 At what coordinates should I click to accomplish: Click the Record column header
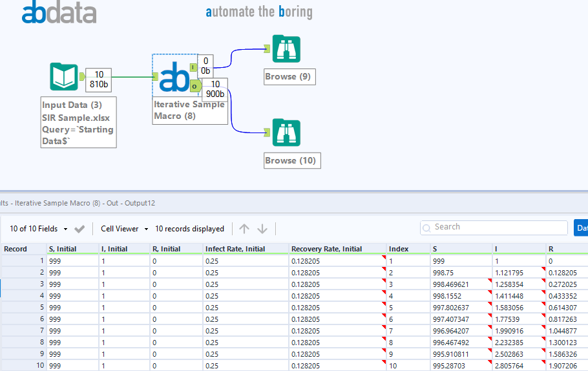(x=24, y=249)
